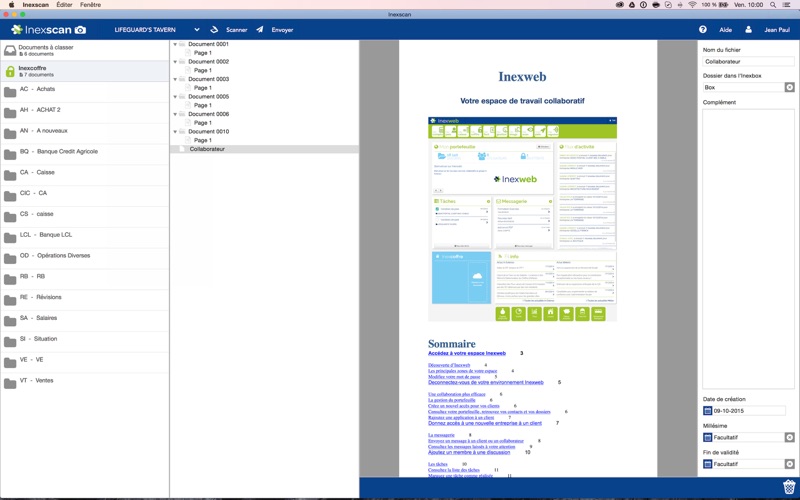This screenshot has height=500, width=800.
Task: Click the Inexweb screenshot in the document preview
Action: [522, 219]
